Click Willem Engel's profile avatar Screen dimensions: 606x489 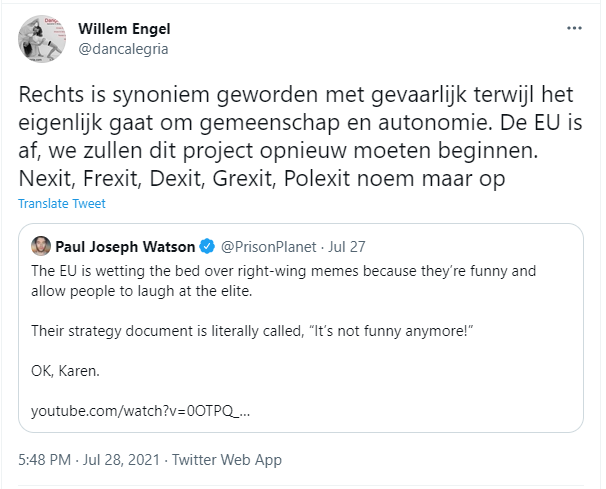click(x=42, y=39)
